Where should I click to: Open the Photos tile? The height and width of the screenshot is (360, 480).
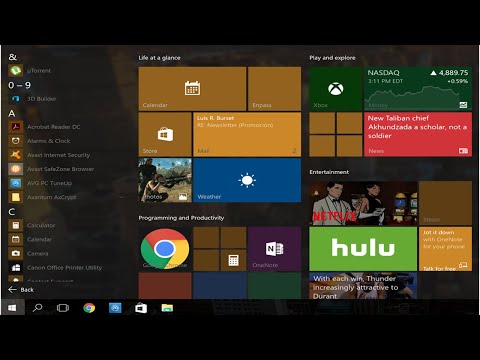pos(165,180)
